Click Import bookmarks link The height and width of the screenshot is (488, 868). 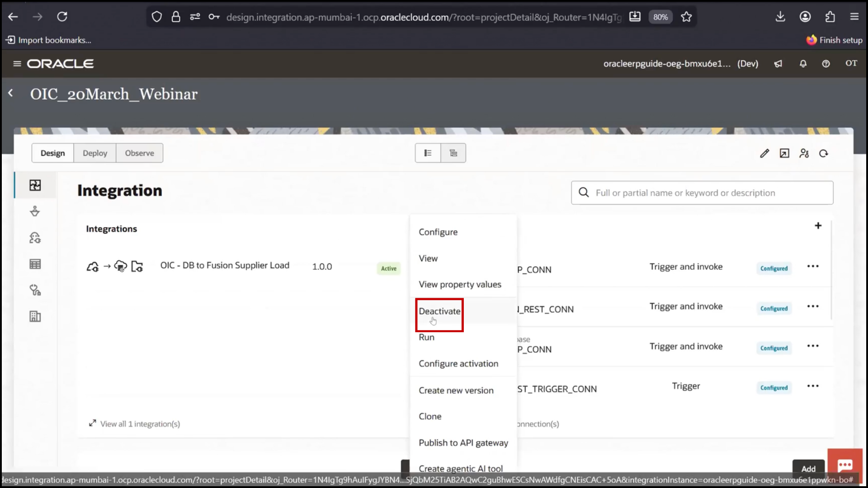pos(48,40)
